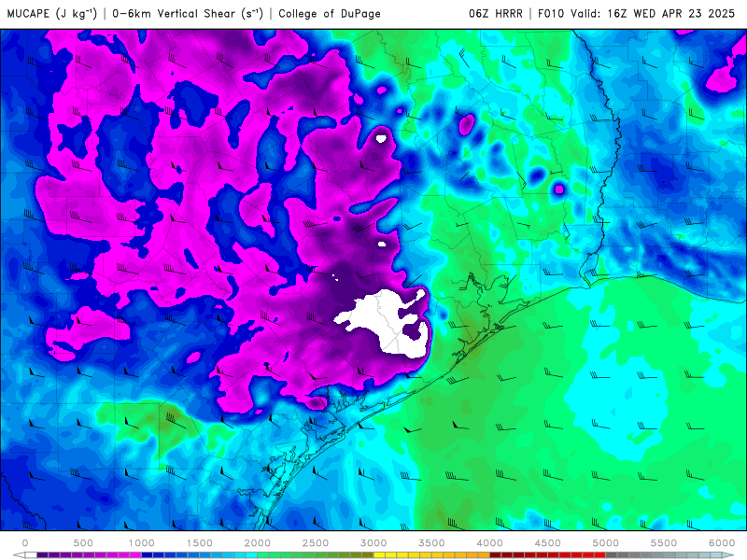The width and height of the screenshot is (747, 560).
Task: Click the "2500" color scale label
Action: tap(316, 543)
